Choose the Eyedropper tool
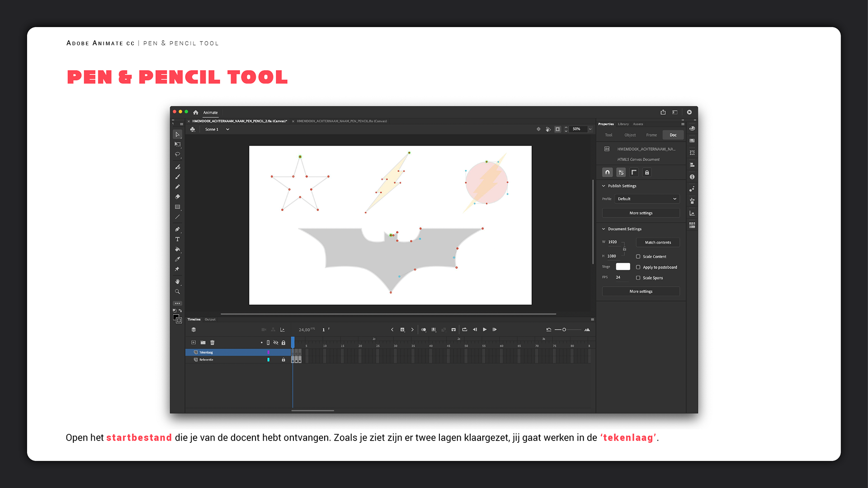The height and width of the screenshot is (488, 868). click(177, 259)
